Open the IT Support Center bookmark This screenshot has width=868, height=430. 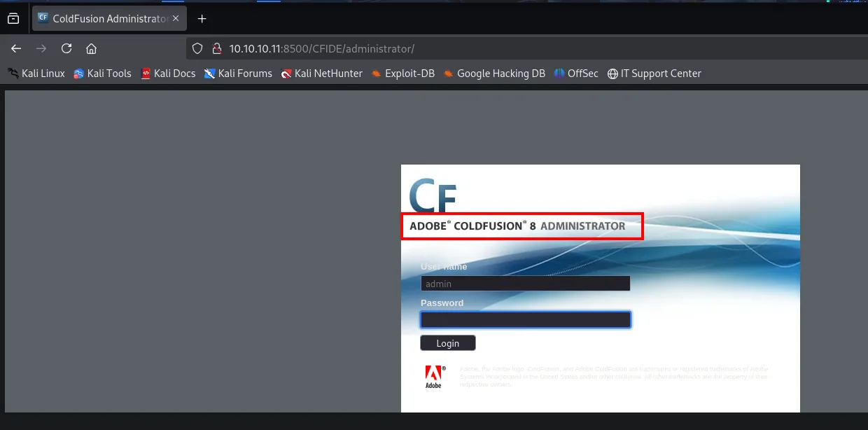[654, 73]
